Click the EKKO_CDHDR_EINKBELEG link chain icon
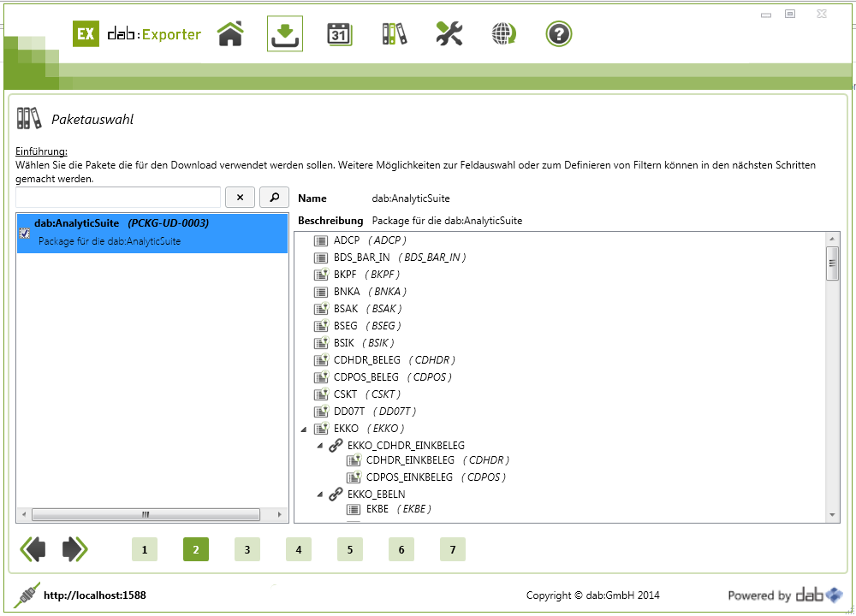The height and width of the screenshot is (616, 856). click(x=336, y=446)
